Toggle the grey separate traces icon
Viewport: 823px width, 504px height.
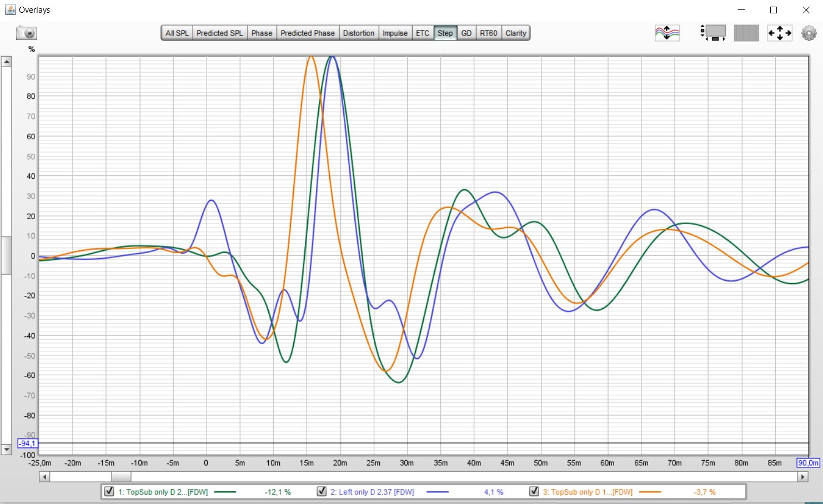point(746,33)
